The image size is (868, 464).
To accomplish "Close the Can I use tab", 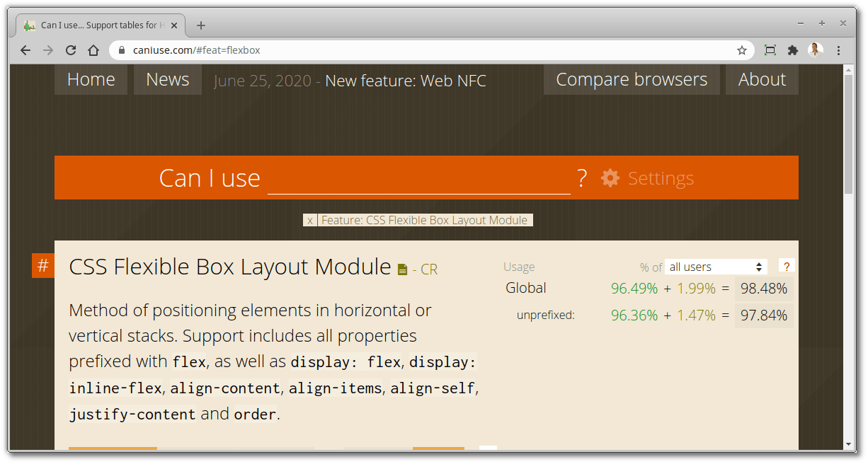I will point(174,25).
